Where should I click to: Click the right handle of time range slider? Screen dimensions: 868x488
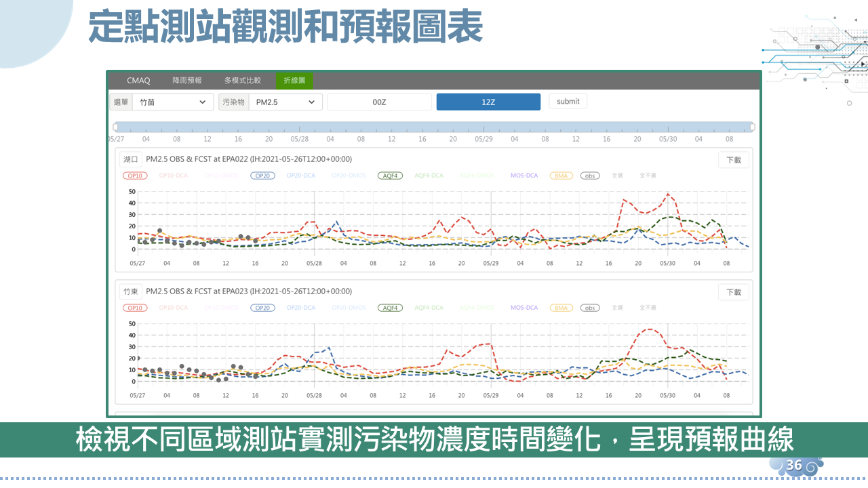[x=752, y=127]
